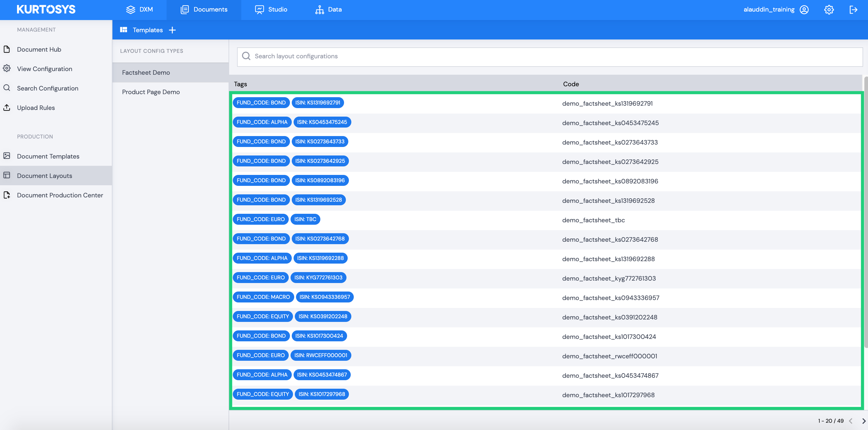Select Product Page Demo layout config type
Viewport: 868px width, 430px height.
point(170,92)
